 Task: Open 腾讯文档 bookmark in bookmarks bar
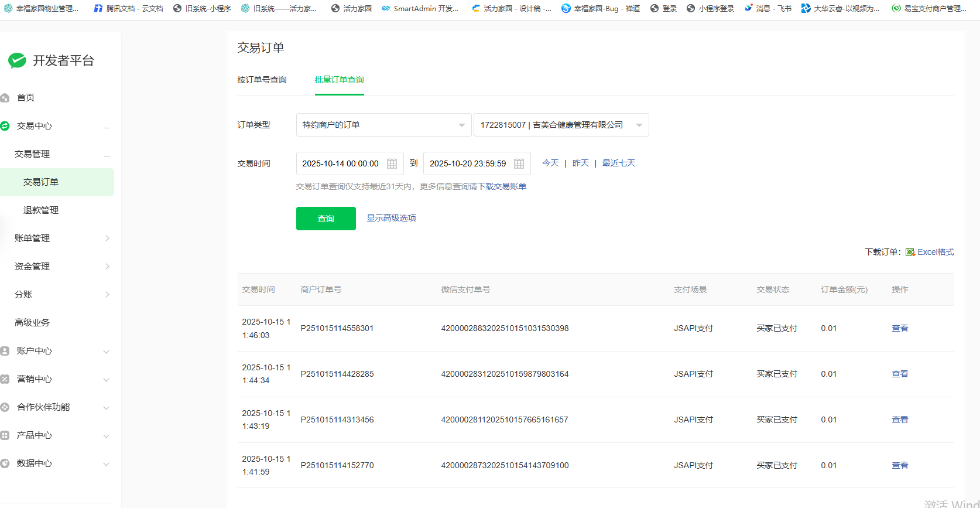coord(129,8)
